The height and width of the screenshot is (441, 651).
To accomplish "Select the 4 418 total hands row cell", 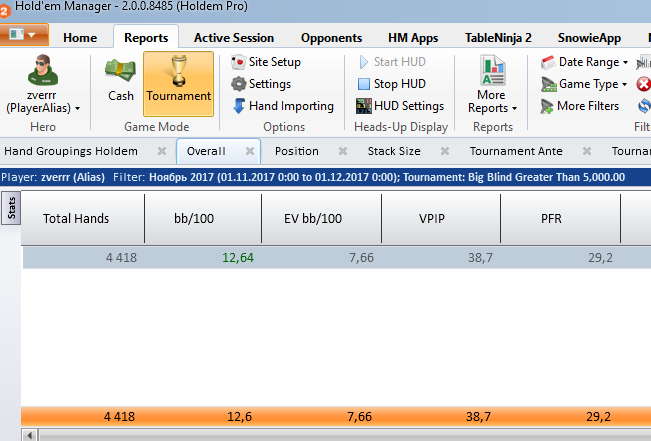I will pyautogui.click(x=121, y=258).
